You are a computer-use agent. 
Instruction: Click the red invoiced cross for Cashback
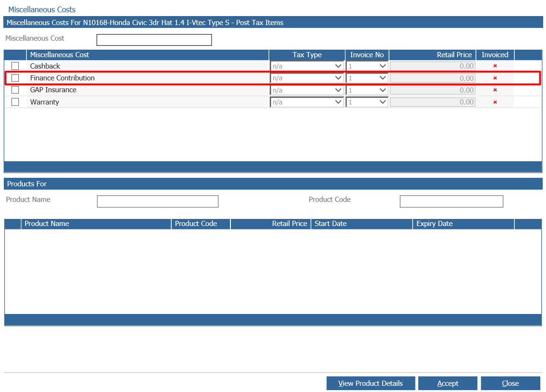click(495, 66)
